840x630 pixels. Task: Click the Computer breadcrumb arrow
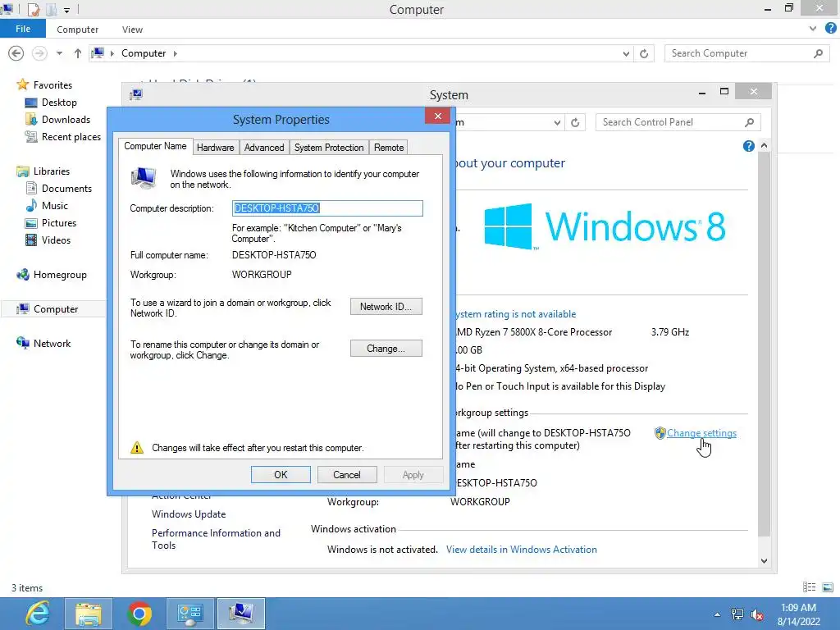(x=176, y=53)
